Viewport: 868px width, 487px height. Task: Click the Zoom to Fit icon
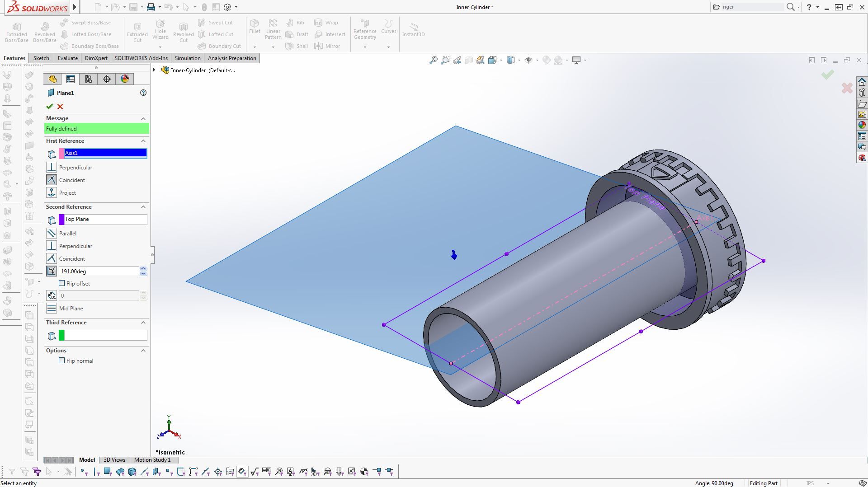(x=433, y=60)
